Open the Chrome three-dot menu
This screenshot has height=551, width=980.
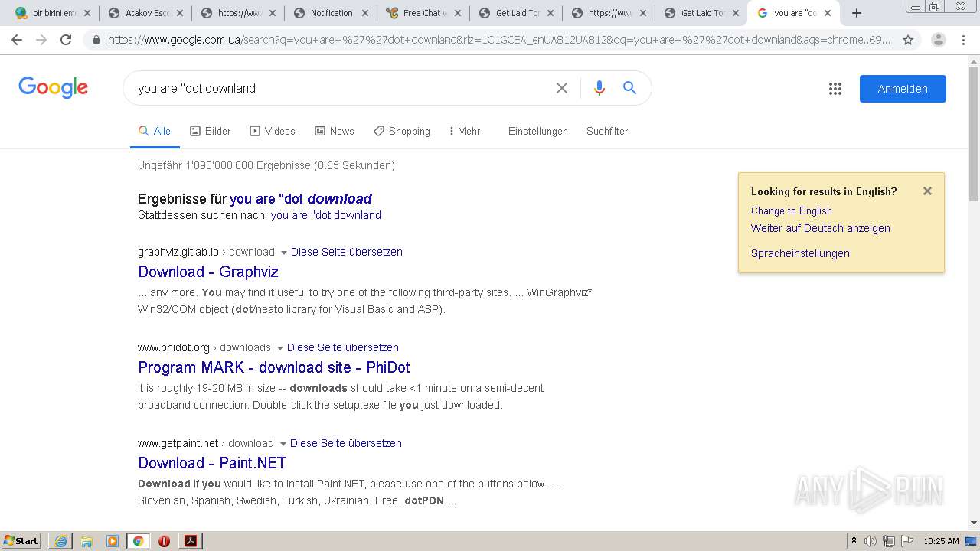(963, 40)
